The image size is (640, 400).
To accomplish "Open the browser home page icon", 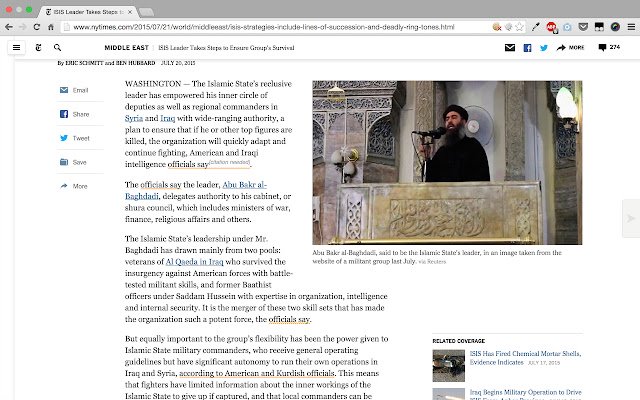I will pyautogui.click(x=51, y=27).
